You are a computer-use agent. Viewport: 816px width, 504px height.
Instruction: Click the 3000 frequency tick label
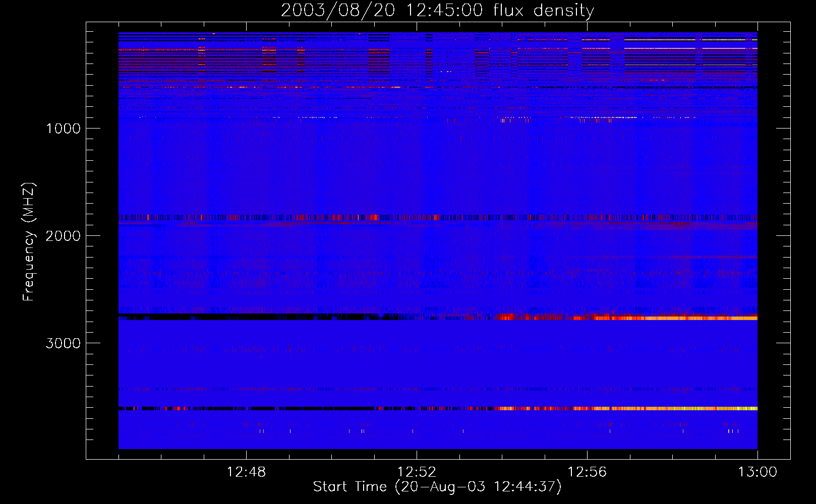click(63, 343)
